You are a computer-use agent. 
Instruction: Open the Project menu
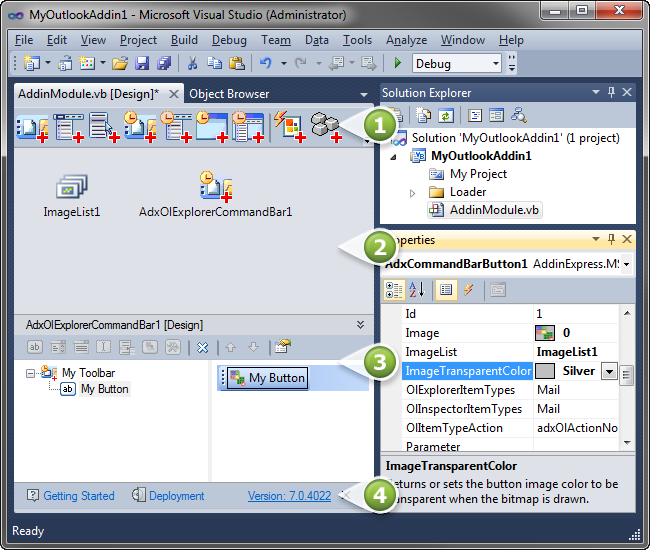pos(138,40)
